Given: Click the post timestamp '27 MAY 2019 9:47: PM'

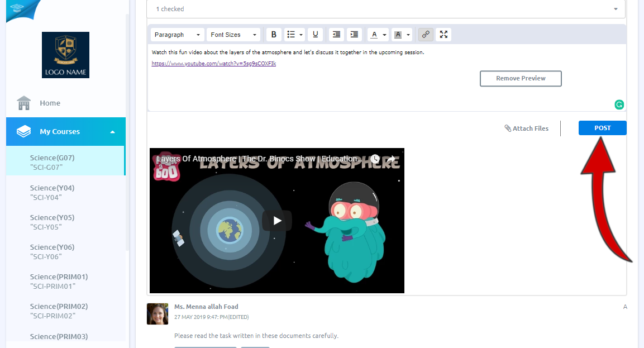Looking at the screenshot, I should click(201, 317).
